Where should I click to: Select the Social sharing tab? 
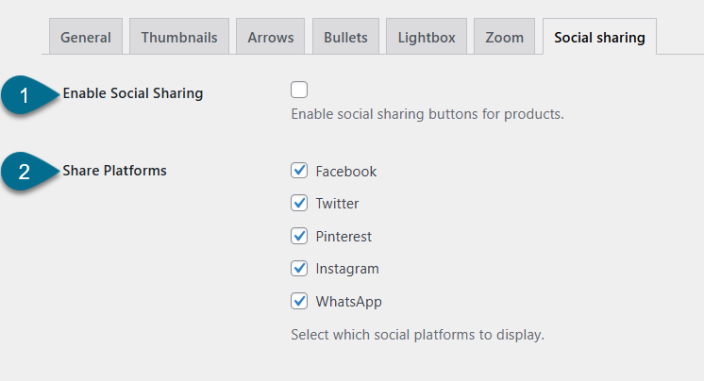pyautogui.click(x=599, y=37)
